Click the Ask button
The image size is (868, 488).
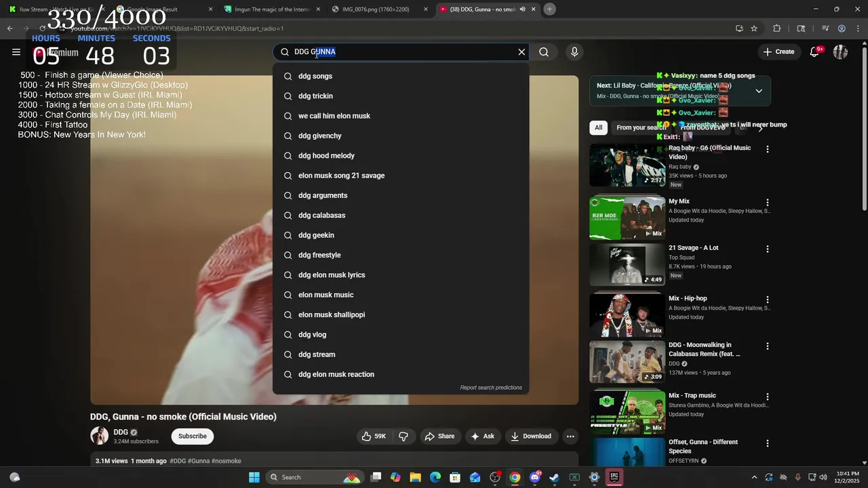point(482,436)
